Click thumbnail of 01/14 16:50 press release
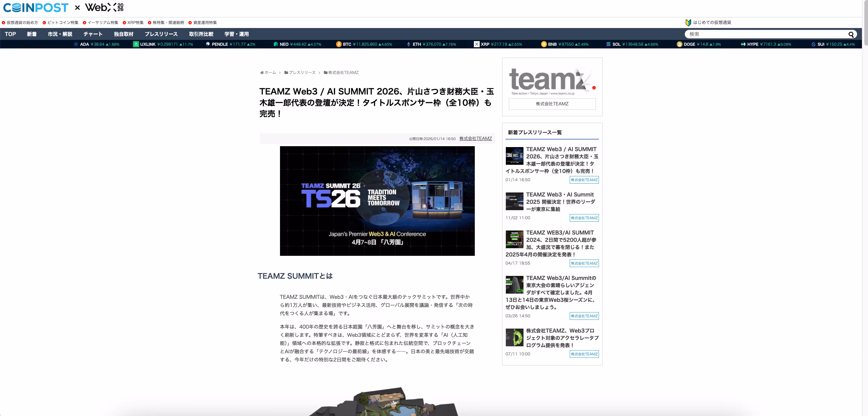The image size is (868, 416). tap(515, 156)
